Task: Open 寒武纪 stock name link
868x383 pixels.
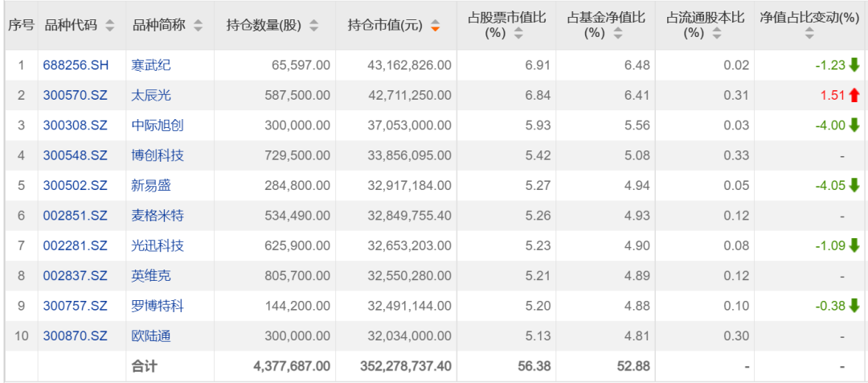Action: pyautogui.click(x=151, y=65)
